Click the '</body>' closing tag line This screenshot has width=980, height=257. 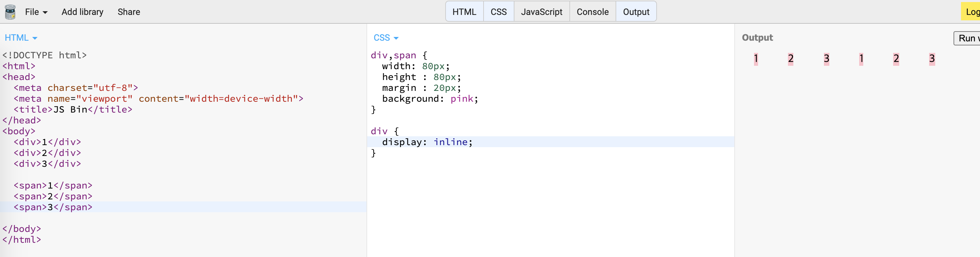coord(22,229)
